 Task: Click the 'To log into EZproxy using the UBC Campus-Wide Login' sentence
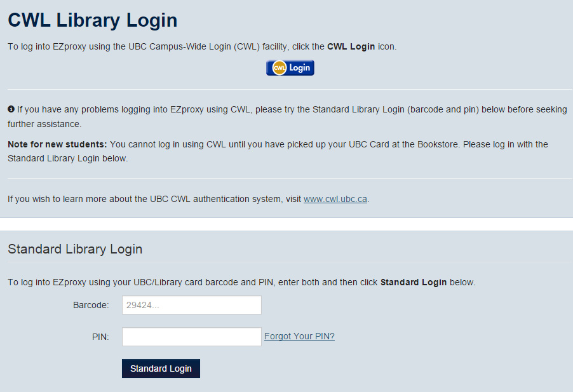(x=165, y=46)
